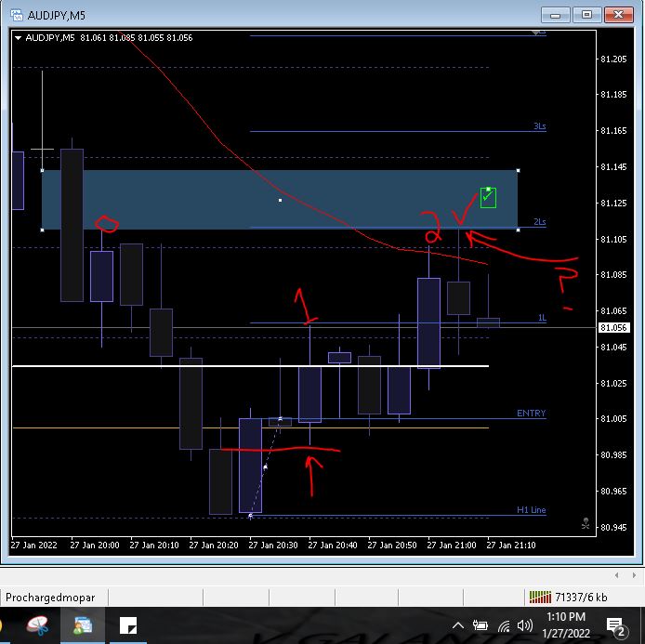Grab the rectangle's bottom-right handle point

tap(518, 230)
